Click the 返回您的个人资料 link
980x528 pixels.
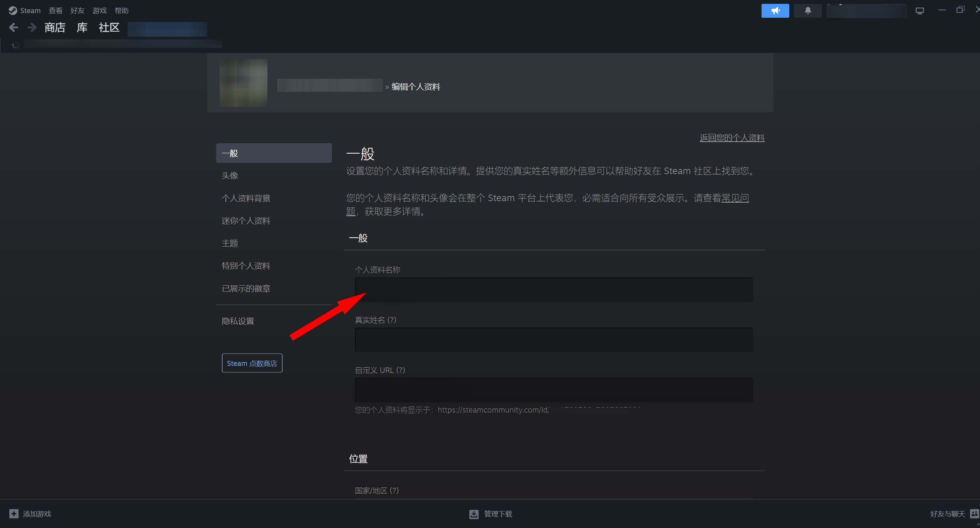tap(731, 137)
